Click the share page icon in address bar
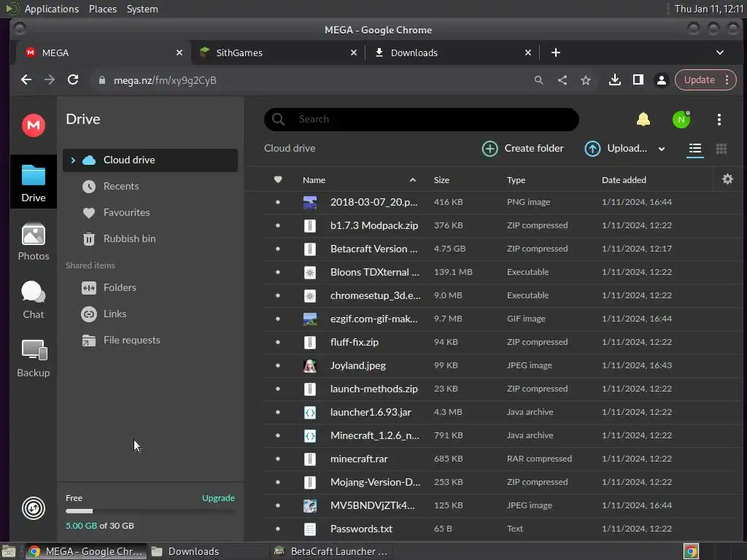747x560 pixels. [562, 80]
